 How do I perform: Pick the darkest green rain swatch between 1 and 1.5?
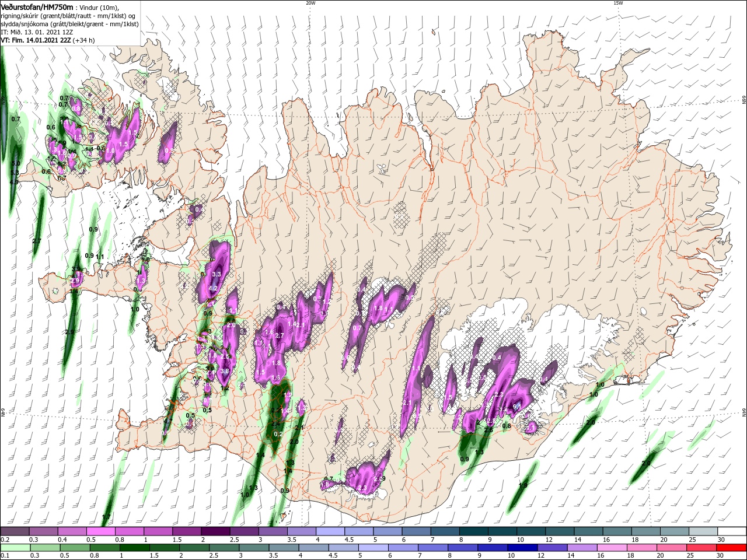click(x=135, y=548)
